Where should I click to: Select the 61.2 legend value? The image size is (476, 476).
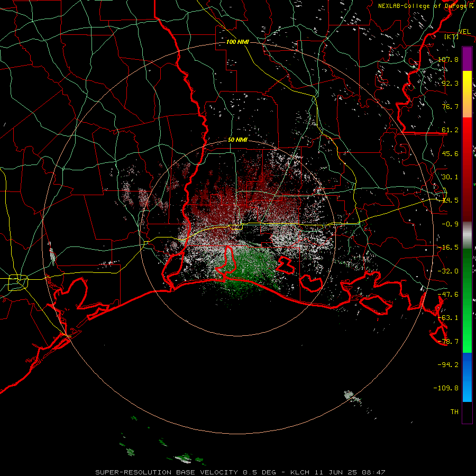coord(450,130)
